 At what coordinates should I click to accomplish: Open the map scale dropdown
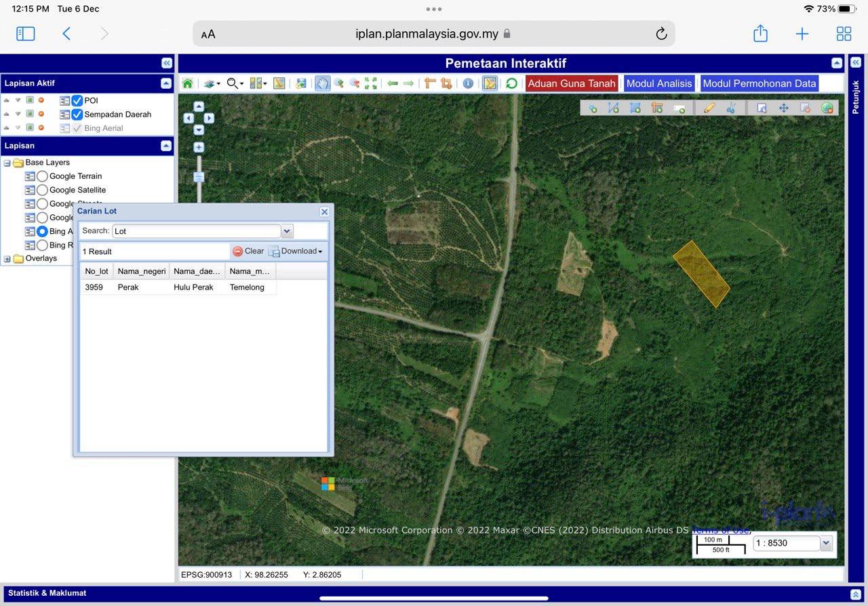826,543
